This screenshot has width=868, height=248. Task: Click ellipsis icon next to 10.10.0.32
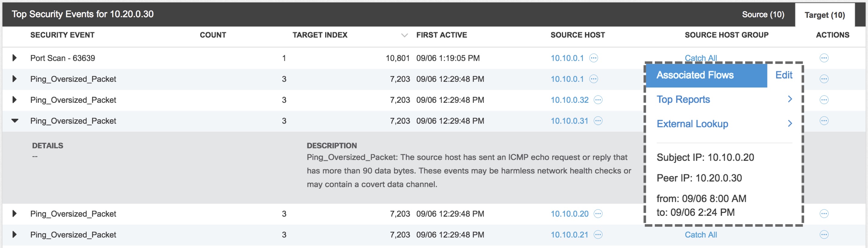598,100
